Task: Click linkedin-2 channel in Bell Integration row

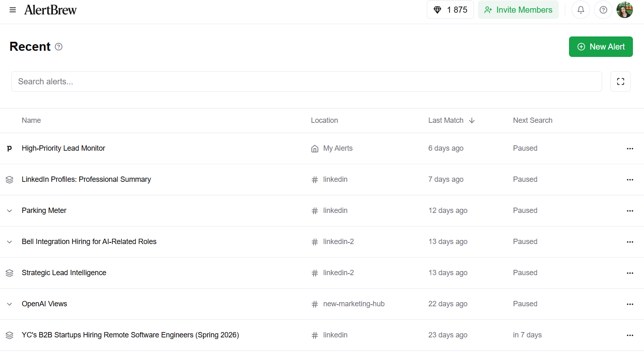Action: click(339, 242)
